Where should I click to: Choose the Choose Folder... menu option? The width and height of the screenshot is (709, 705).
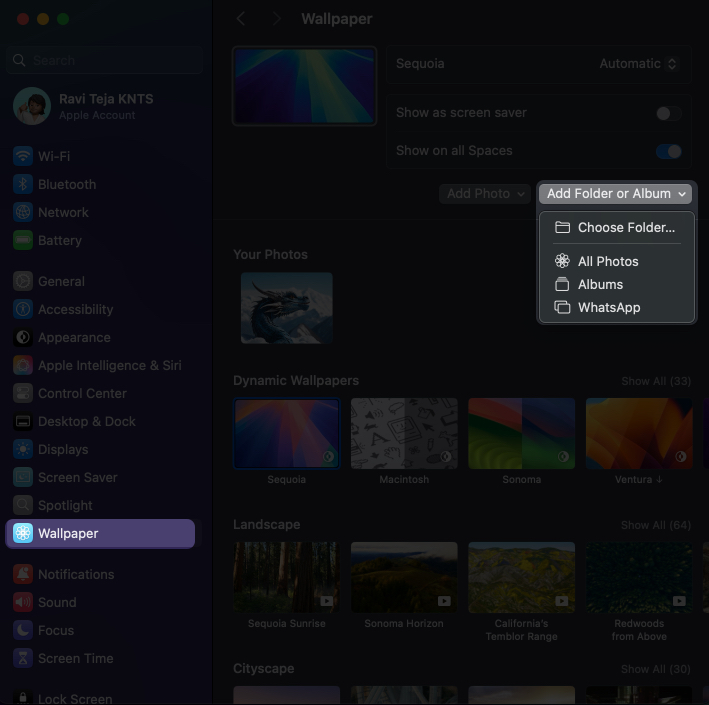click(617, 227)
